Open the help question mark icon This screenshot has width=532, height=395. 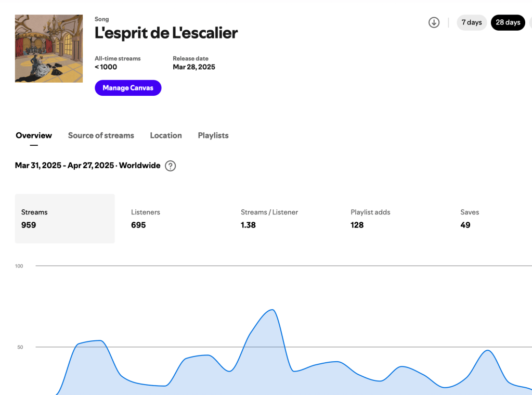click(x=170, y=166)
